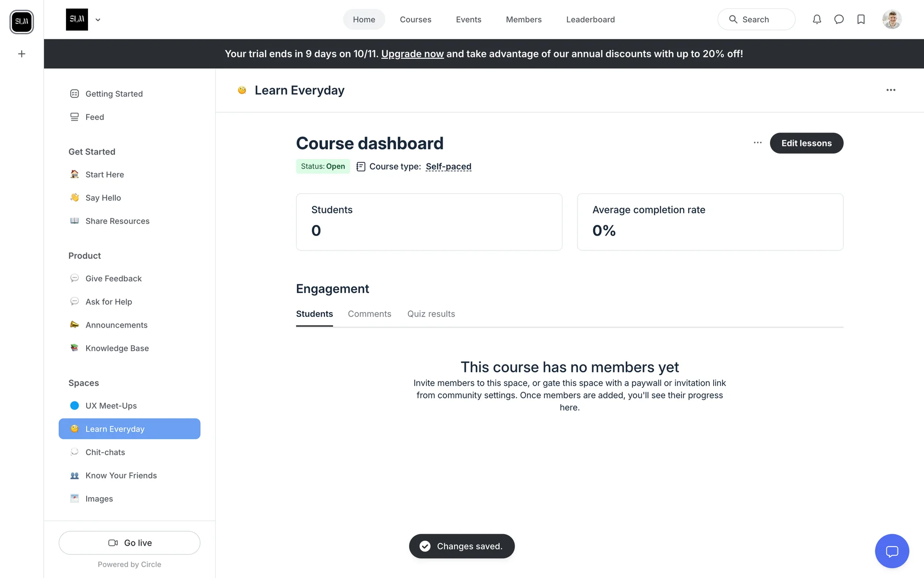The height and width of the screenshot is (578, 924).
Task: Open the Leaderboard navigation item
Action: click(590, 20)
